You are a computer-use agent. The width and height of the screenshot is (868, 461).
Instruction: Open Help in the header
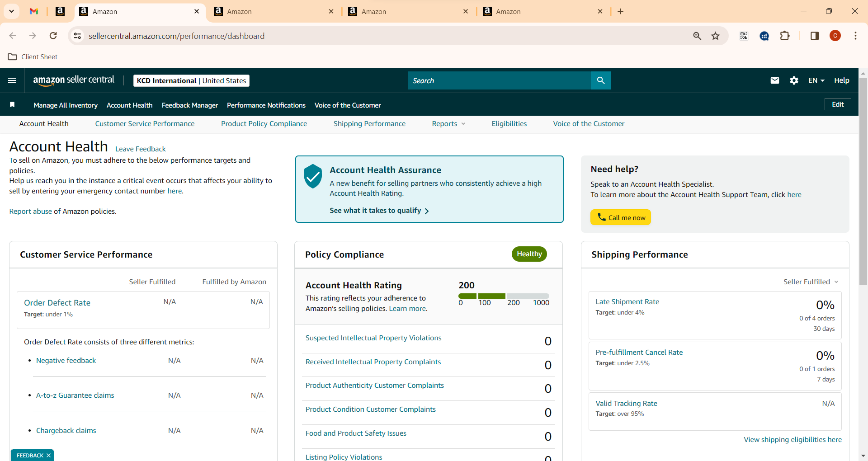841,80
